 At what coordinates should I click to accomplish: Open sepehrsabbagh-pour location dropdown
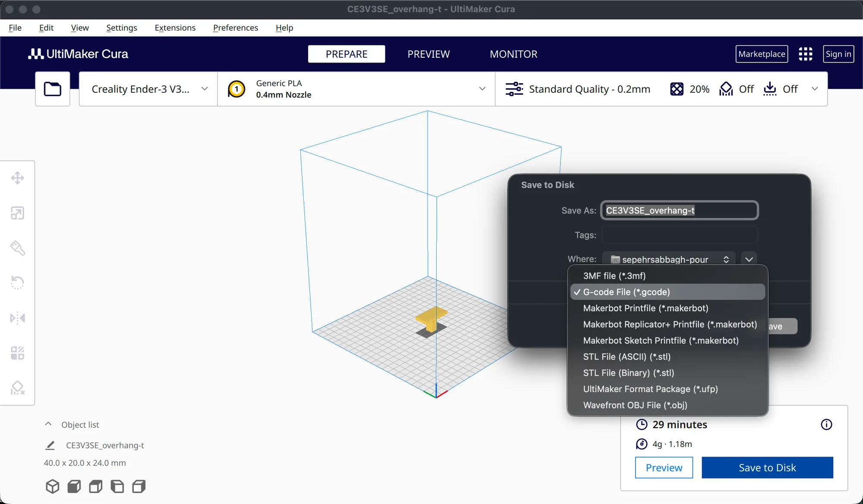coord(669,259)
